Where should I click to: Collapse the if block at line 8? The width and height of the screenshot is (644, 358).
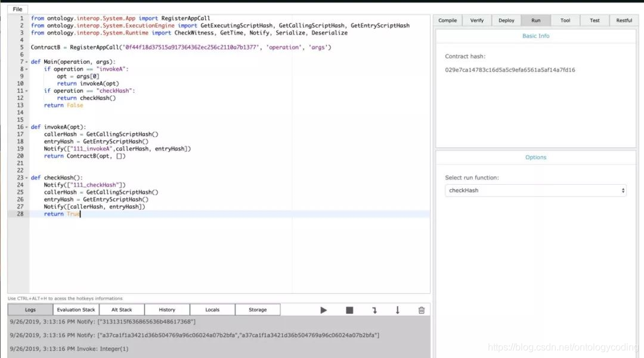pyautogui.click(x=27, y=69)
